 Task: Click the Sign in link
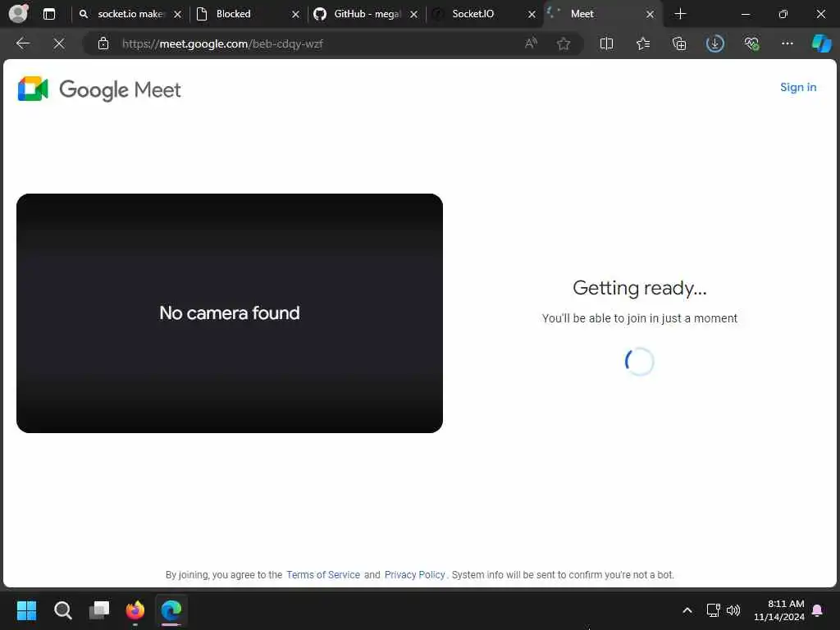pyautogui.click(x=797, y=87)
